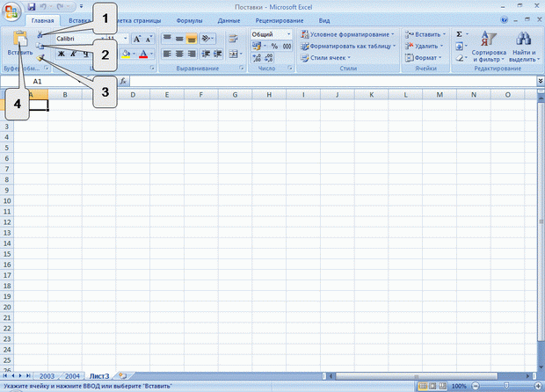Toggle align text right
Viewport: 545px width, 392px height.
(x=192, y=54)
